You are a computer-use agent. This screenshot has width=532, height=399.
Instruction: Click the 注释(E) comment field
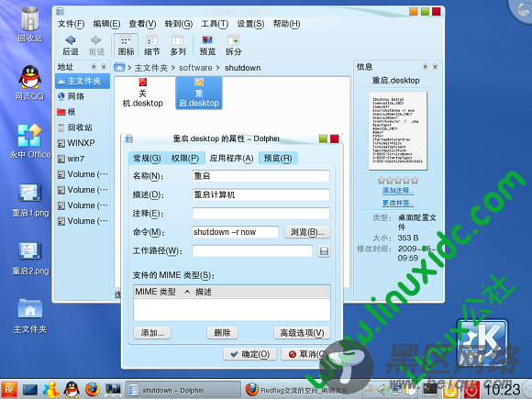pos(260,214)
